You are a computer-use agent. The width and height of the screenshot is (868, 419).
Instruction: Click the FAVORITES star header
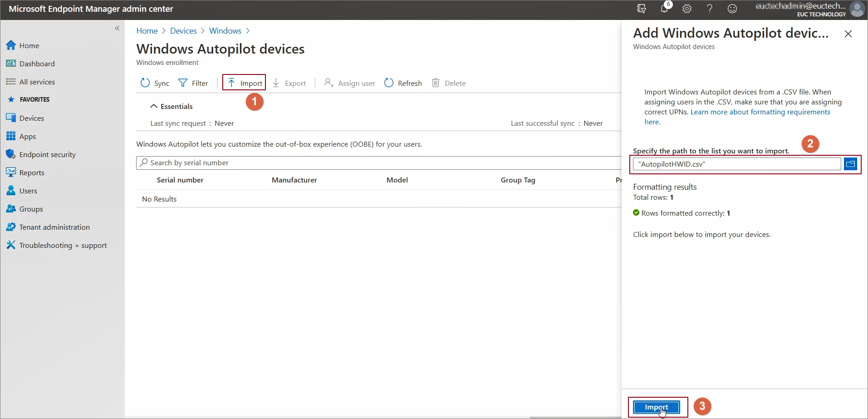(29, 99)
